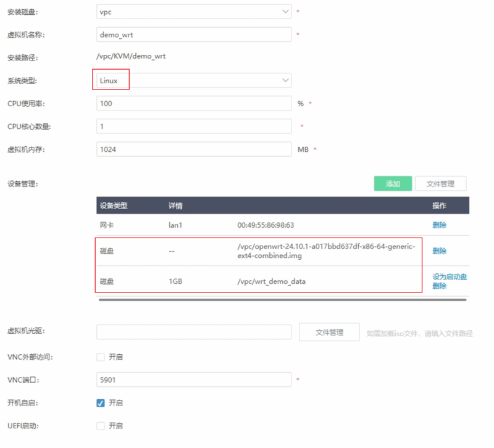Set wrt_demo_data as boot disk

click(x=450, y=277)
